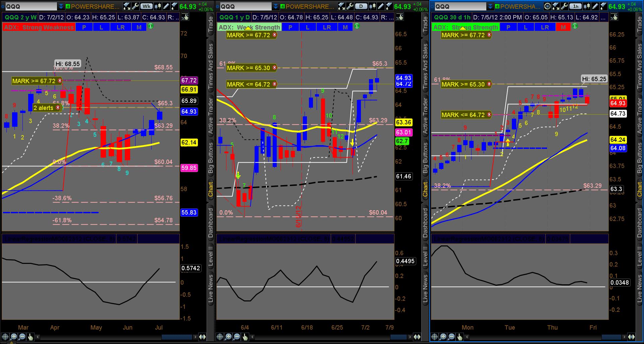Viewport: 644px width, 344px height.
Task: Select pan hand tool below weekly chart
Action: coord(31,337)
